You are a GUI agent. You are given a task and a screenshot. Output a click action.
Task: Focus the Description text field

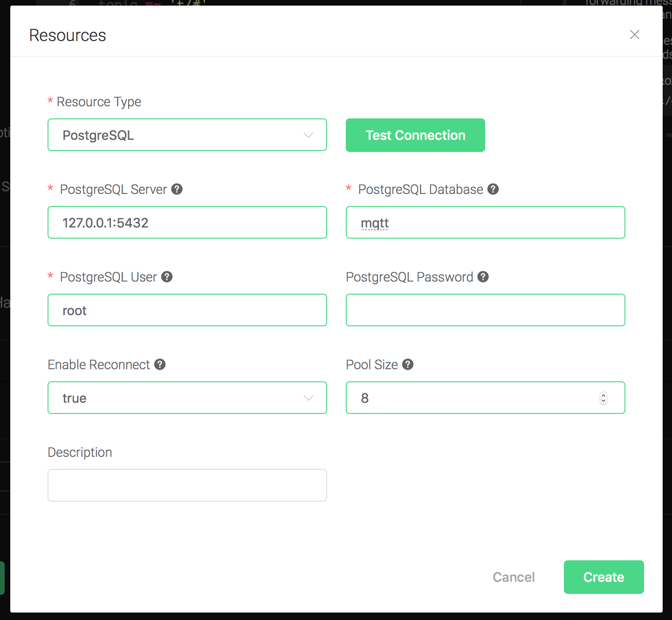click(187, 485)
